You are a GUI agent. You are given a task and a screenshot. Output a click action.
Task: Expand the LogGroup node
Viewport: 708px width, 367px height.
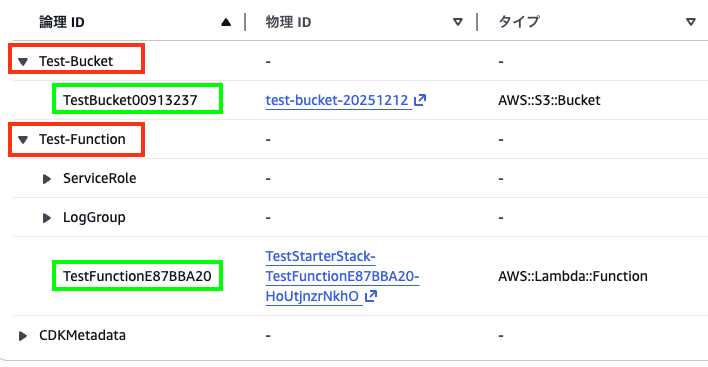pyautogui.click(x=47, y=218)
